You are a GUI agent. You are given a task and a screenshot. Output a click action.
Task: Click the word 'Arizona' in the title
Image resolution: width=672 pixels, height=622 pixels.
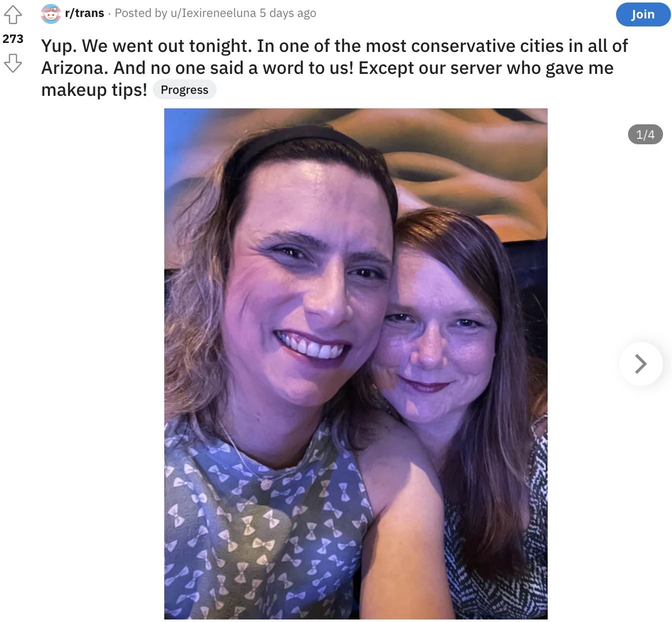tap(74, 68)
